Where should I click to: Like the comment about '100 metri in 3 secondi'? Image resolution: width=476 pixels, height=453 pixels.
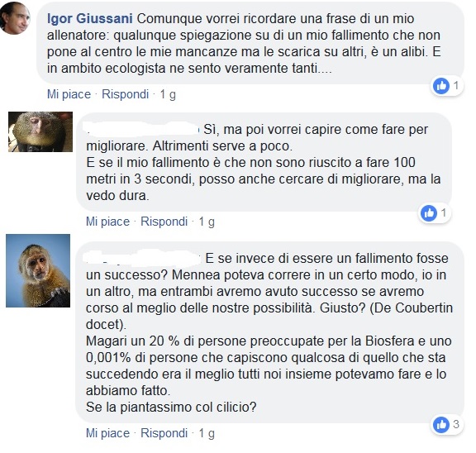pyautogui.click(x=107, y=222)
